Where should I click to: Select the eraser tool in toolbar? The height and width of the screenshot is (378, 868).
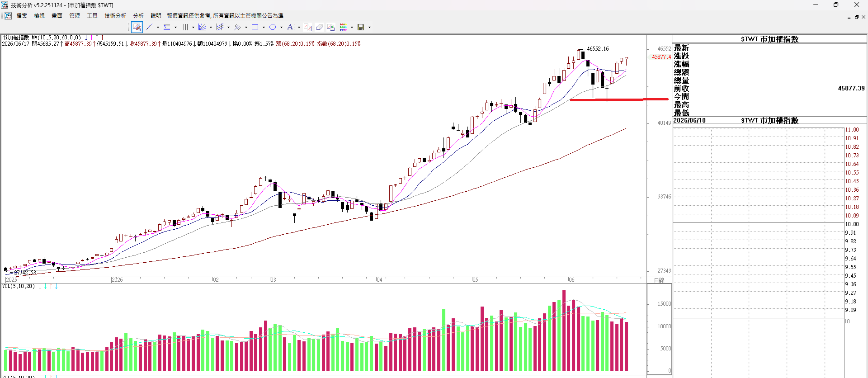coord(319,27)
